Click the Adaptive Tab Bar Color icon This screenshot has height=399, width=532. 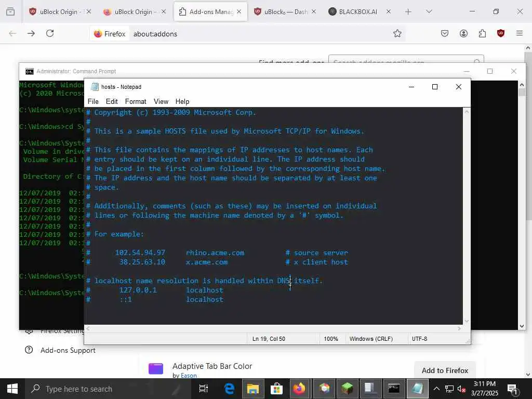tap(156, 368)
